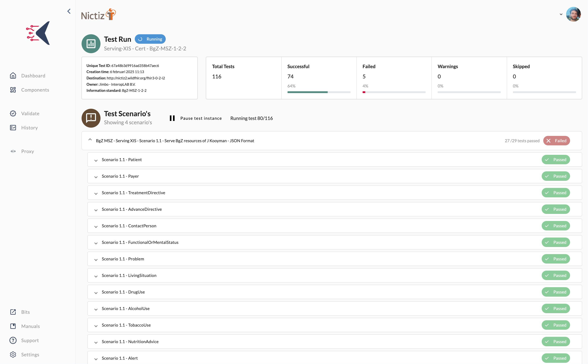Open the user account dropdown menu
588x364 pixels.
click(x=561, y=14)
